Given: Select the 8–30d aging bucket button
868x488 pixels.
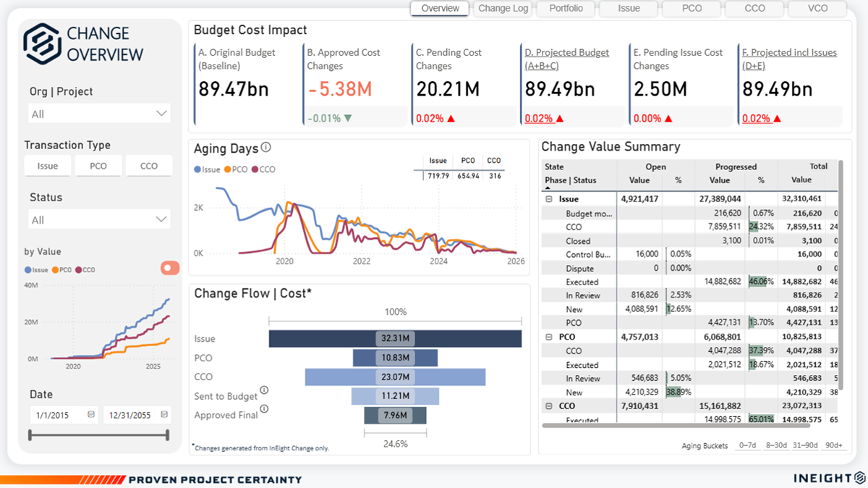Looking at the screenshot, I should [776, 445].
